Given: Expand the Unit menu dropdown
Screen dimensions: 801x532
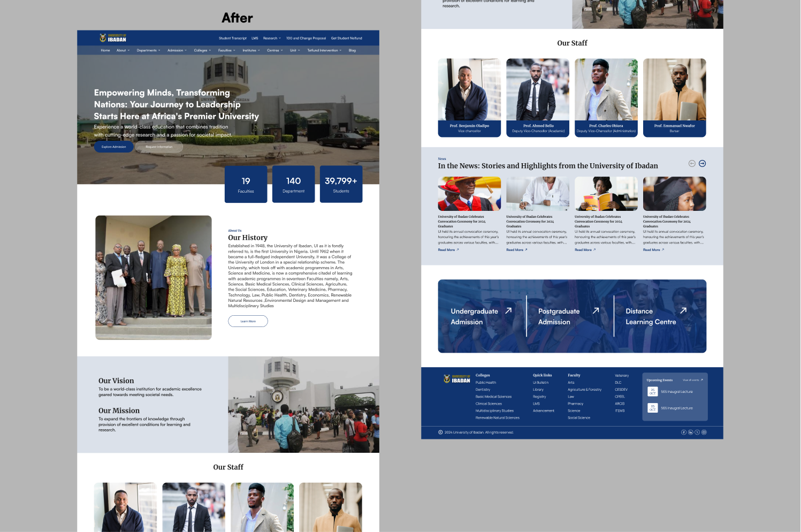Looking at the screenshot, I should coord(295,50).
